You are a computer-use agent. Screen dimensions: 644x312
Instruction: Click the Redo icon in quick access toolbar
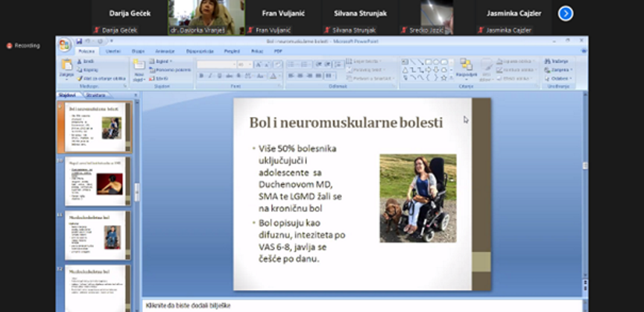click(100, 41)
